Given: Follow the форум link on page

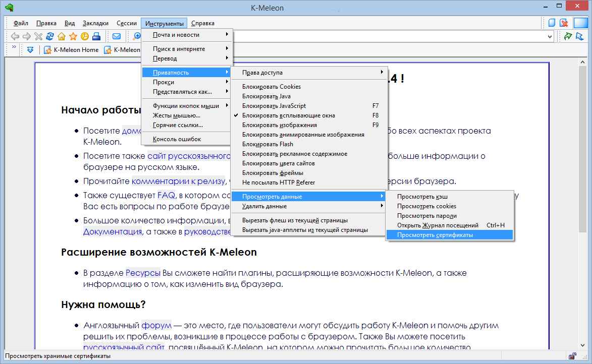Looking at the screenshot, I should click(x=156, y=326).
